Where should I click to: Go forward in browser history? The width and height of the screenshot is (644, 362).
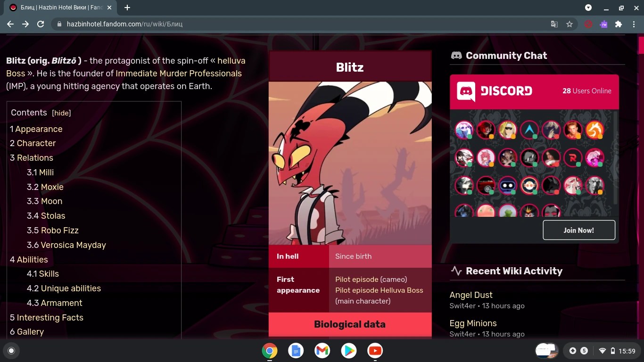click(x=25, y=24)
